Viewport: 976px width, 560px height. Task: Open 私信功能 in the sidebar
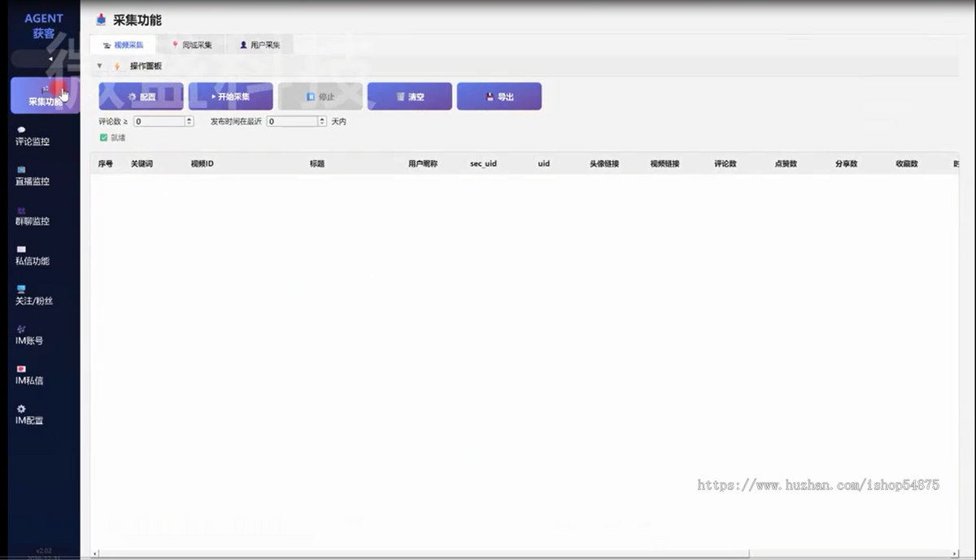33,255
